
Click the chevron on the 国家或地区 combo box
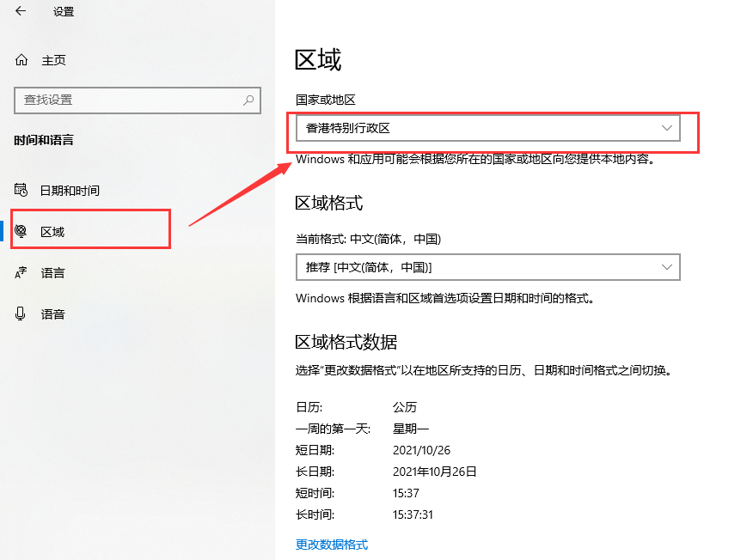click(667, 128)
